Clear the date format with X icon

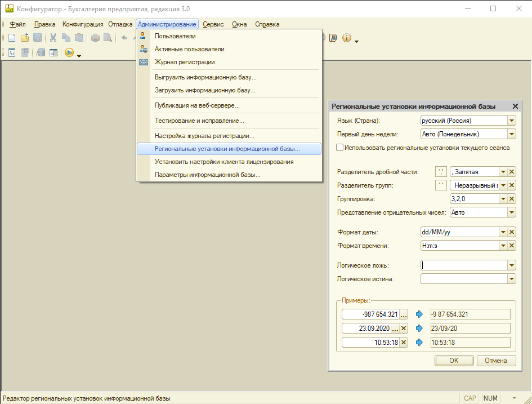[512, 232]
